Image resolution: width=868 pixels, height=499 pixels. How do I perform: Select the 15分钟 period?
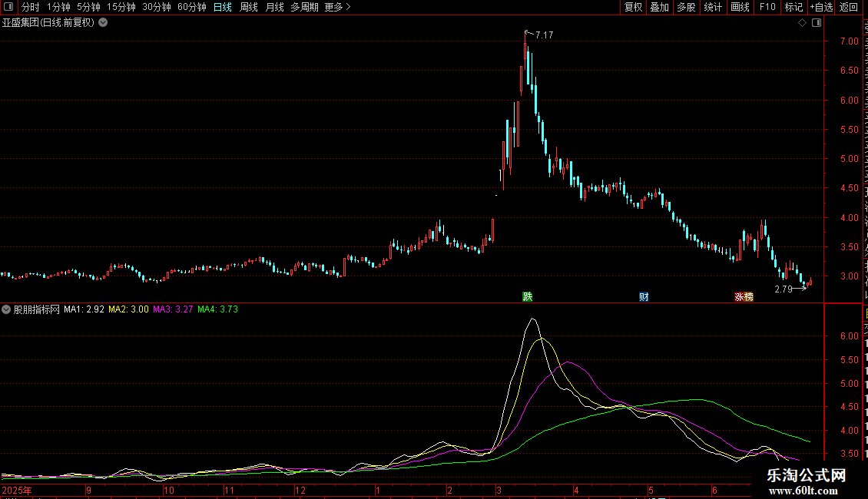click(121, 7)
